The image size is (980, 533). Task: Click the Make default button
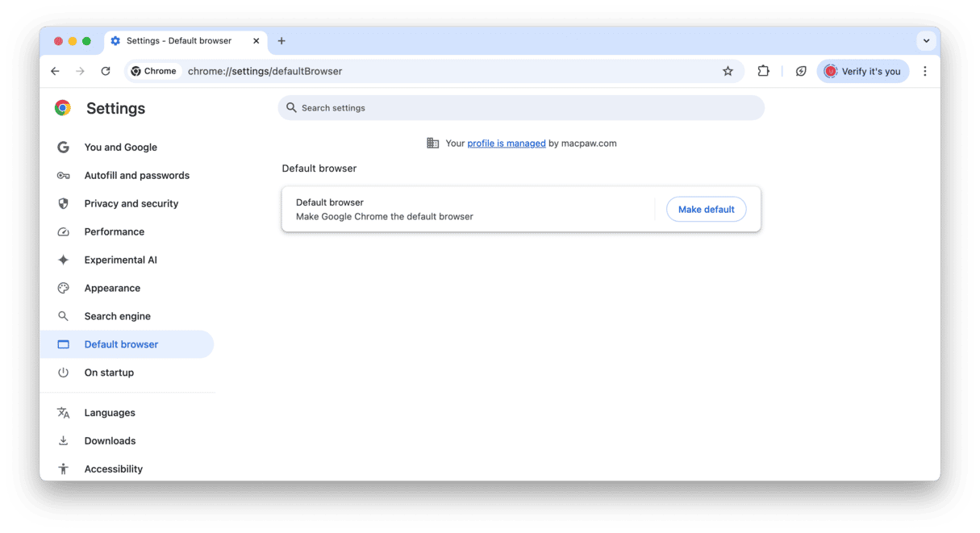point(706,210)
